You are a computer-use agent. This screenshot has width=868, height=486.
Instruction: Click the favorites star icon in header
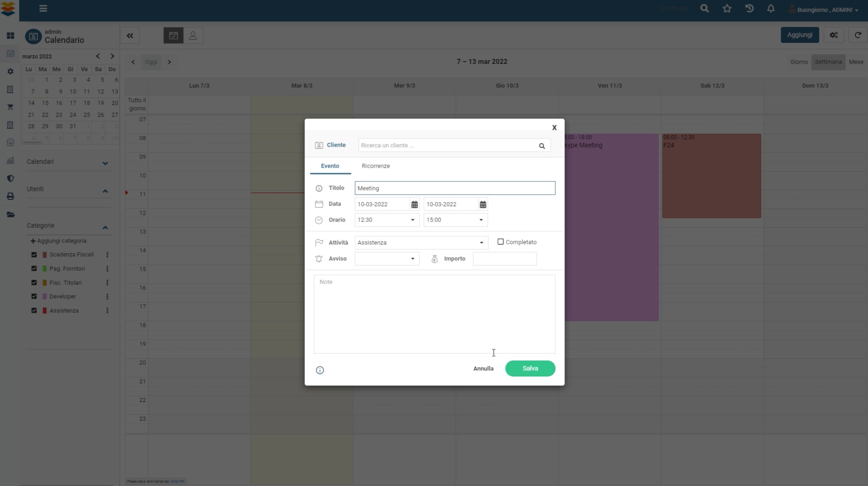click(727, 9)
